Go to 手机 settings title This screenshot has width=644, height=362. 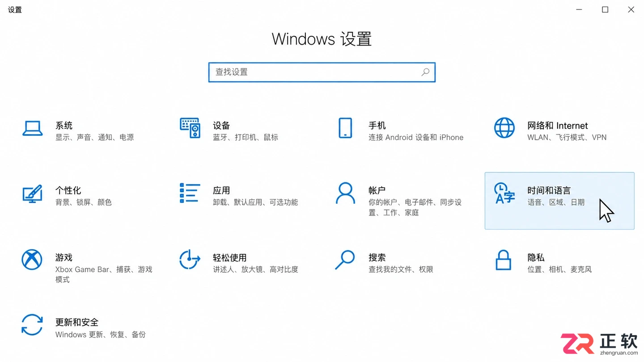[x=377, y=126]
